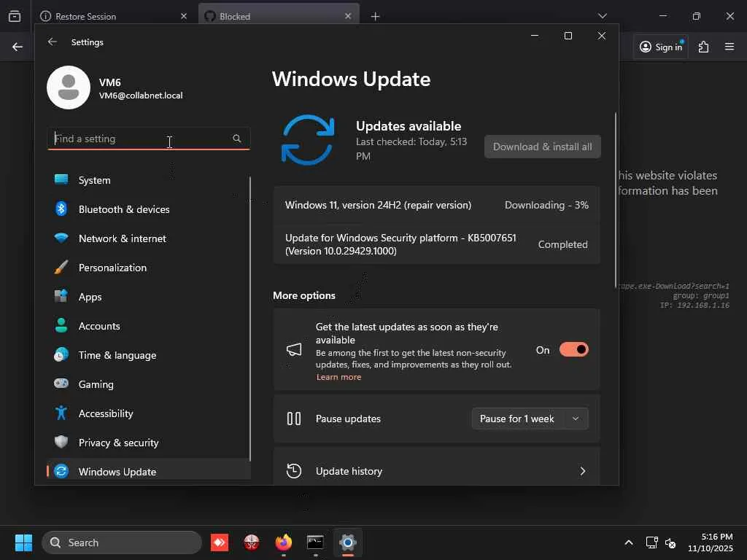
Task: Click Pause updates label
Action: (x=348, y=419)
